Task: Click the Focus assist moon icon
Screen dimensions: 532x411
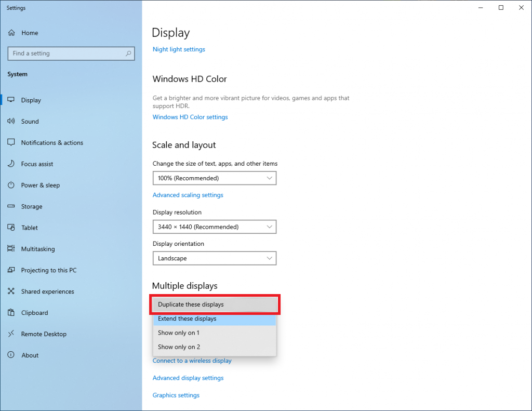Action: [11, 164]
